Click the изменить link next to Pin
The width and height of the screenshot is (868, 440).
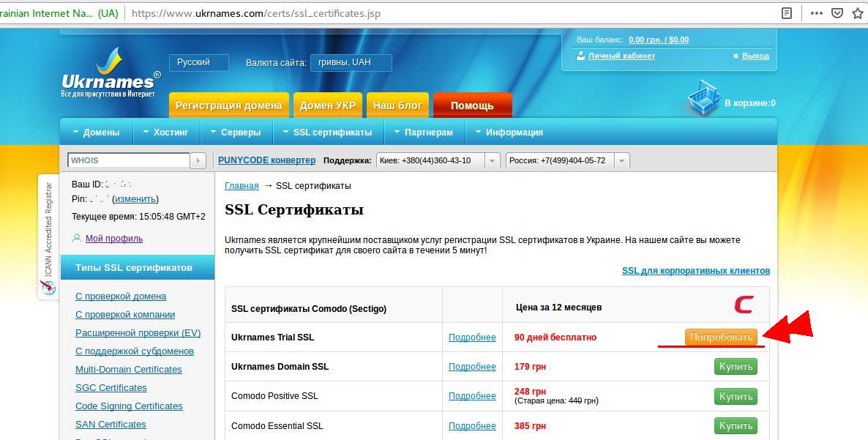135,198
